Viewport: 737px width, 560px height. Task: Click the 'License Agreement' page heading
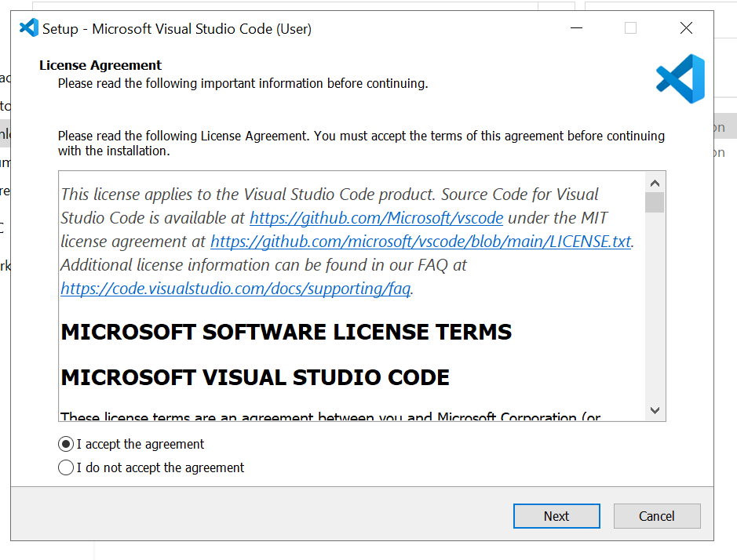click(x=100, y=65)
